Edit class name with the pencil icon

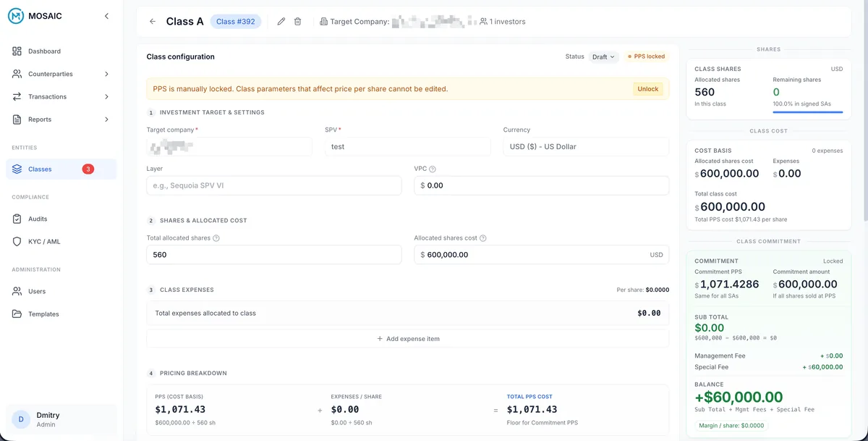(x=281, y=22)
